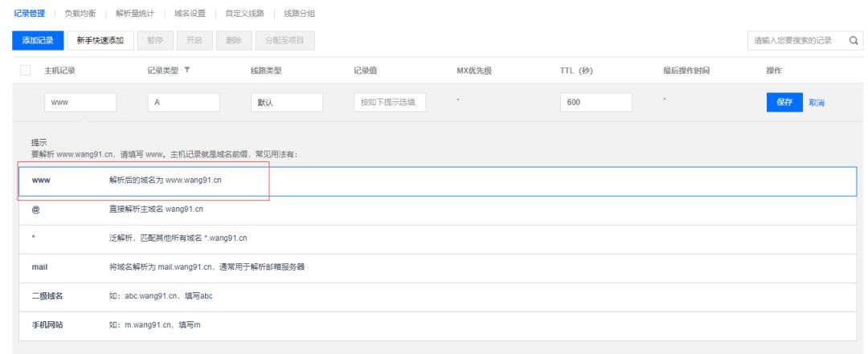Click the disabled 暂停 button
868x354 pixels.
(x=156, y=40)
